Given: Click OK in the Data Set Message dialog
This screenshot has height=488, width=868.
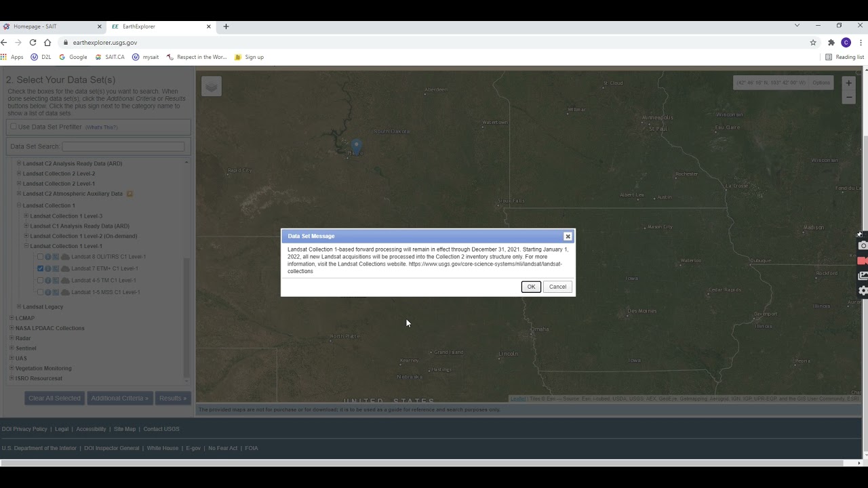Looking at the screenshot, I should pyautogui.click(x=531, y=287).
